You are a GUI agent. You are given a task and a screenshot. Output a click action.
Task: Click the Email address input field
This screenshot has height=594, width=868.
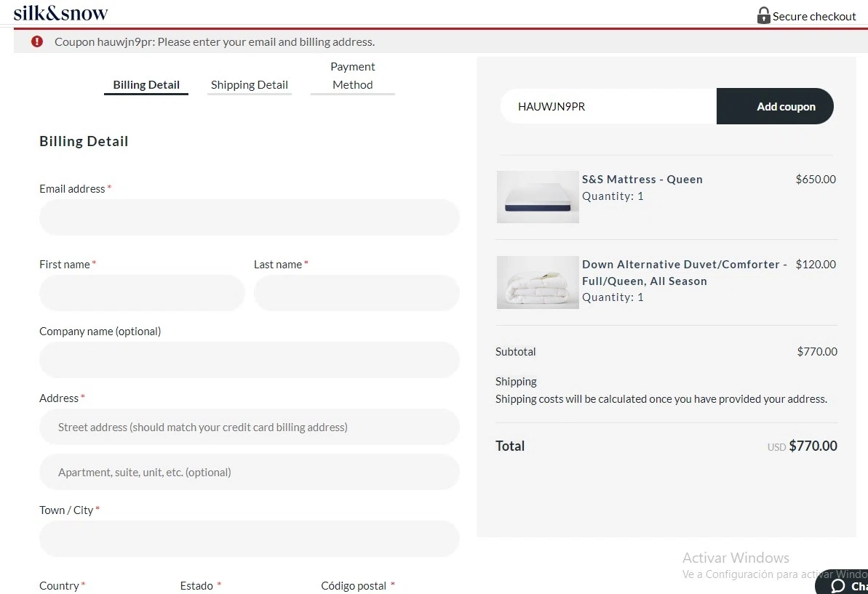[x=249, y=217]
